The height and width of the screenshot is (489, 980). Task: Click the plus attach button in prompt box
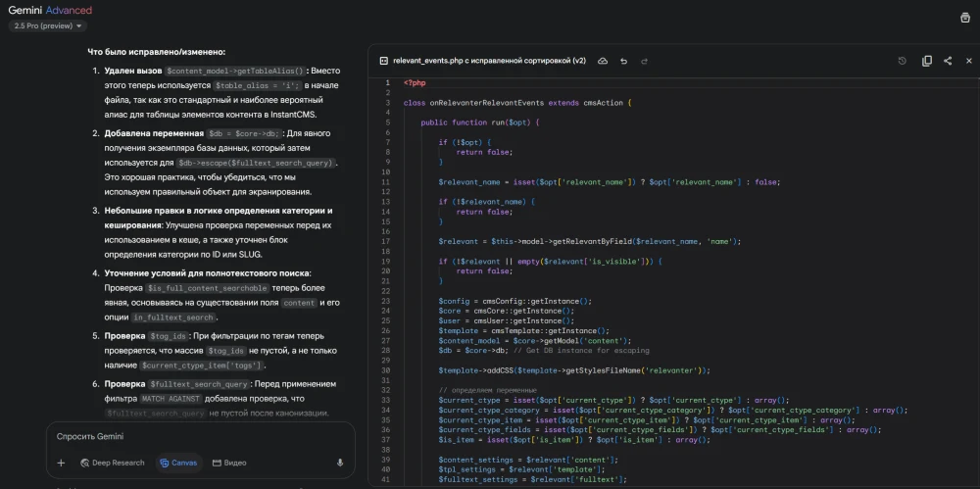point(61,463)
